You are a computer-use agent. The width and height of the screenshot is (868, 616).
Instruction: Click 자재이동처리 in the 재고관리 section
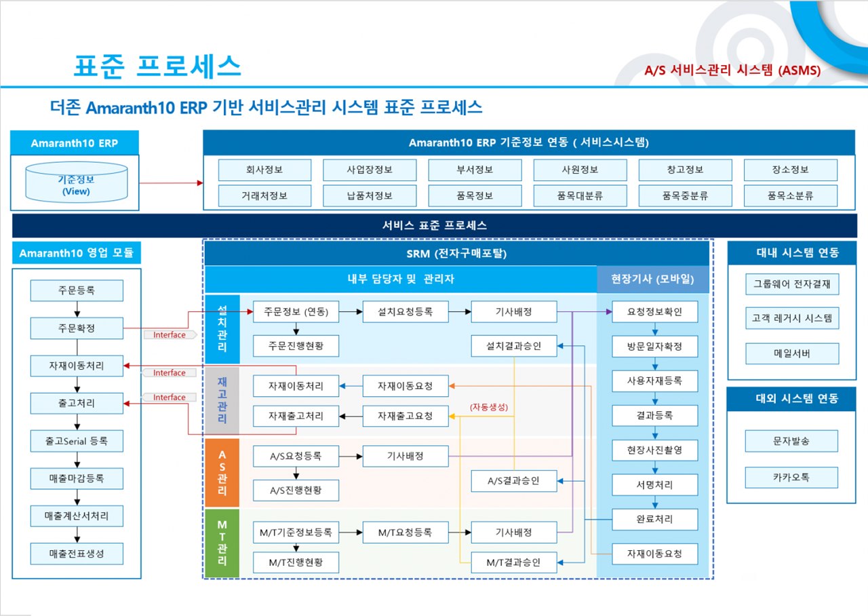[x=296, y=386]
